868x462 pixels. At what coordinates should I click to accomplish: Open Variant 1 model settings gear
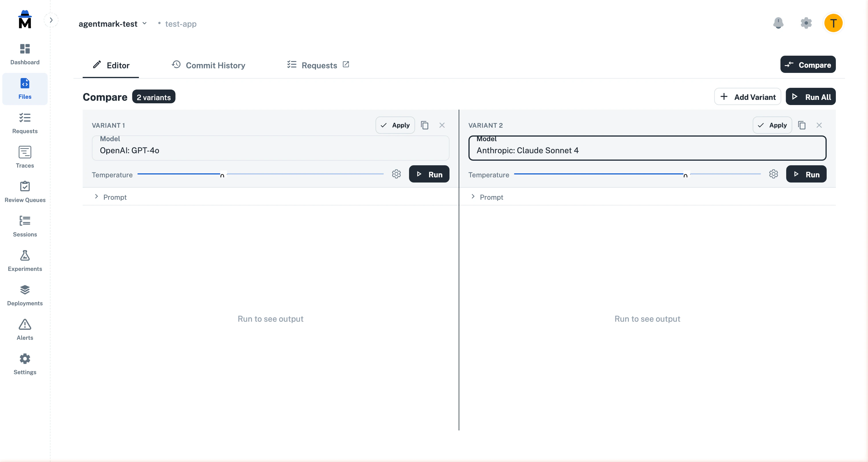click(396, 174)
